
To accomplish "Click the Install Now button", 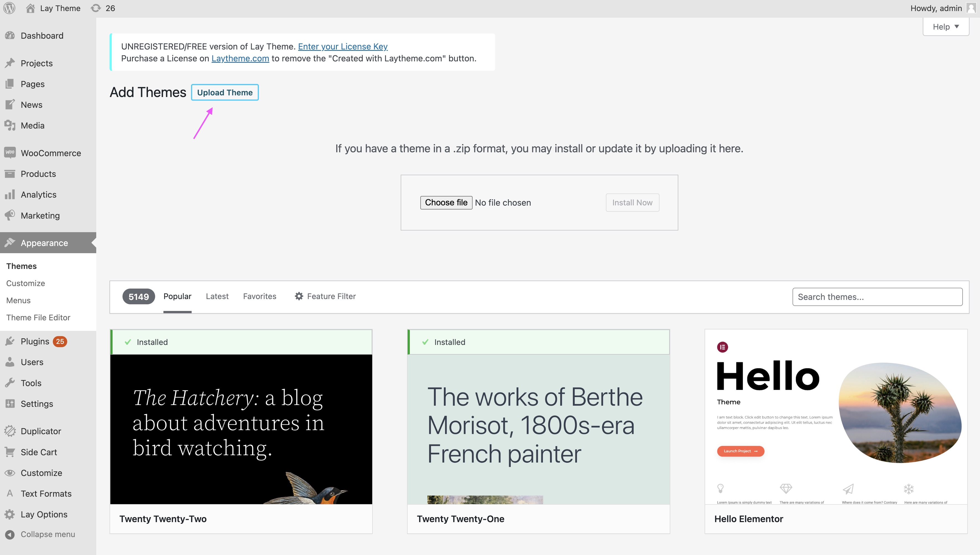I will coord(632,202).
